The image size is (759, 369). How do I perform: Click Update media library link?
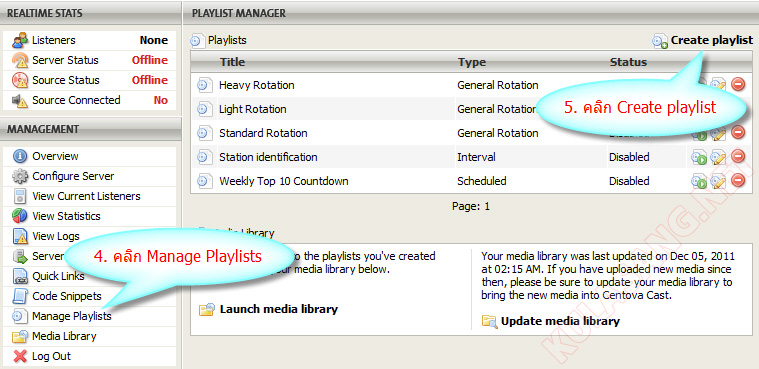point(560,321)
